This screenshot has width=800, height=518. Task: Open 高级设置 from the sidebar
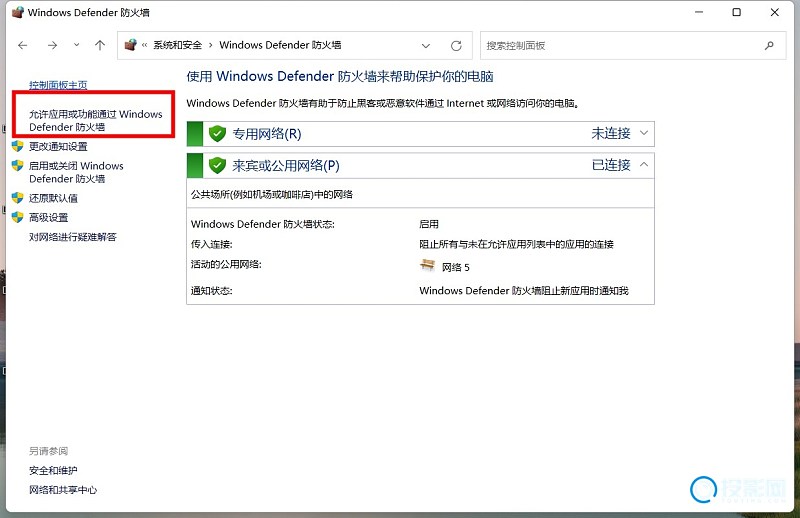[x=49, y=217]
